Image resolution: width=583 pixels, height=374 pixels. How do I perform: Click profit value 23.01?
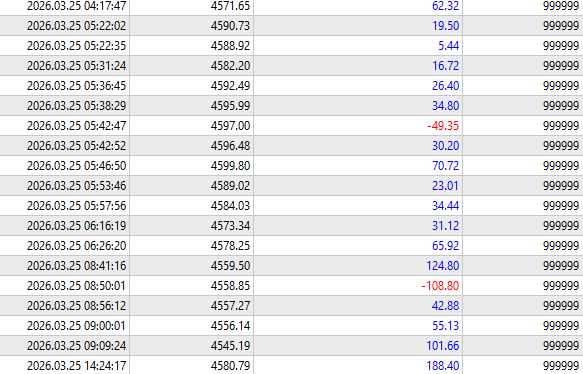[x=445, y=186]
